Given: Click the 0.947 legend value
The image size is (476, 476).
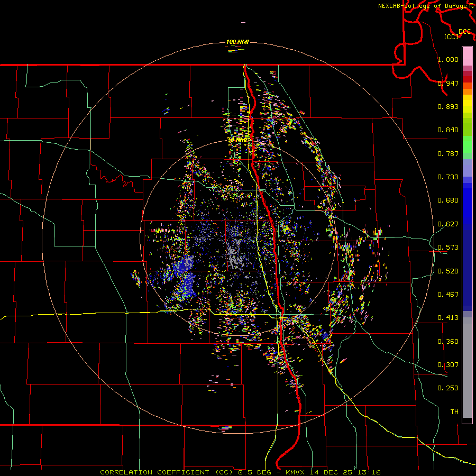Looking at the screenshot, I should (448, 83).
